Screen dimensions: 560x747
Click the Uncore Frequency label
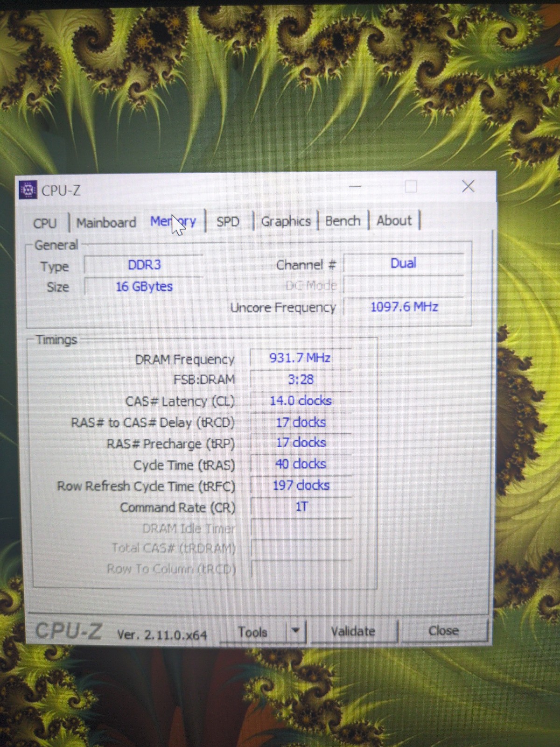[283, 308]
